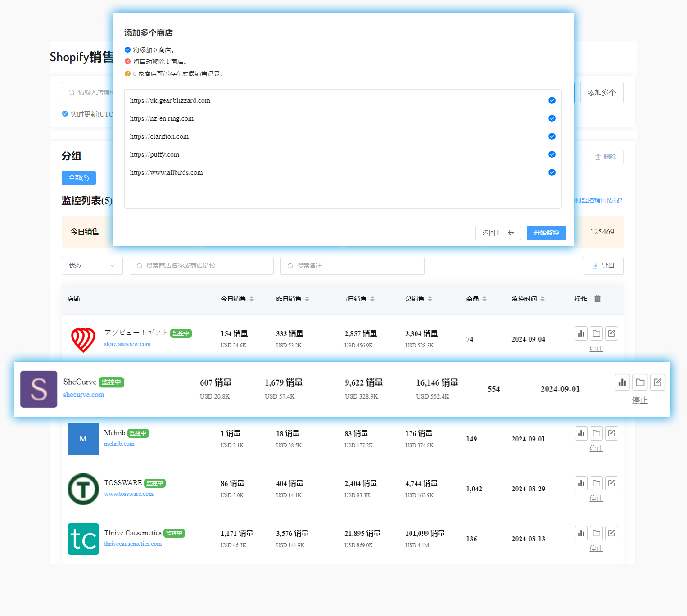Move asoview store to a folder group
The height and width of the screenshot is (616, 687).
point(597,333)
